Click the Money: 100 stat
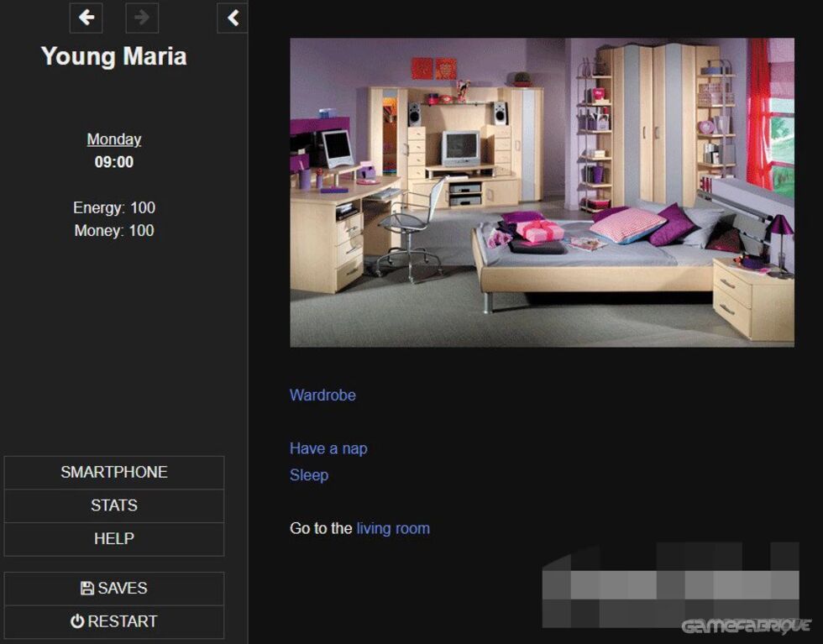823x644 pixels. click(x=114, y=231)
